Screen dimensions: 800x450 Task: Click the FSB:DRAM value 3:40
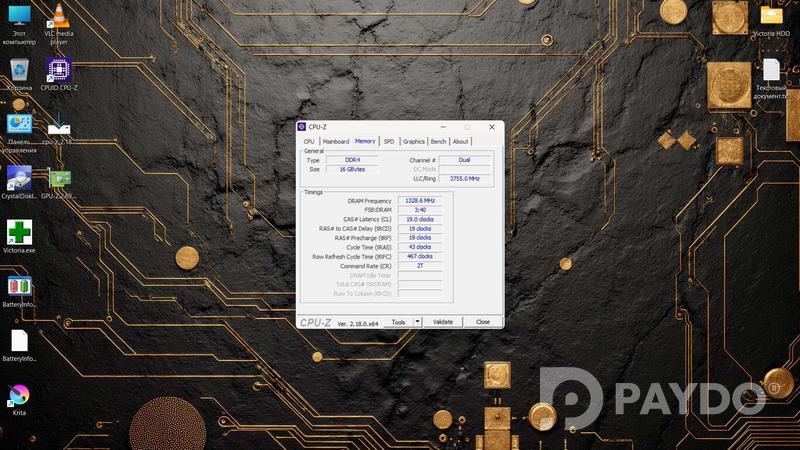point(420,210)
